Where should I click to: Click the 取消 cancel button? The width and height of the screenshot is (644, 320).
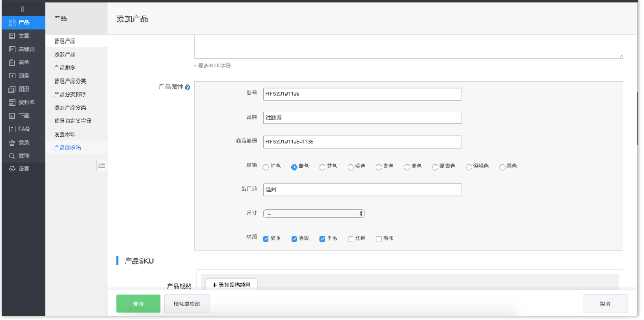[x=604, y=303]
